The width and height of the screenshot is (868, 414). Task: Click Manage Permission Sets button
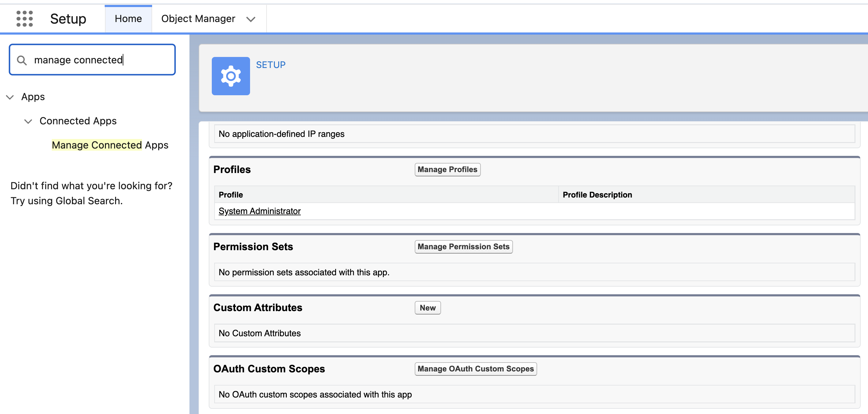[x=464, y=246]
